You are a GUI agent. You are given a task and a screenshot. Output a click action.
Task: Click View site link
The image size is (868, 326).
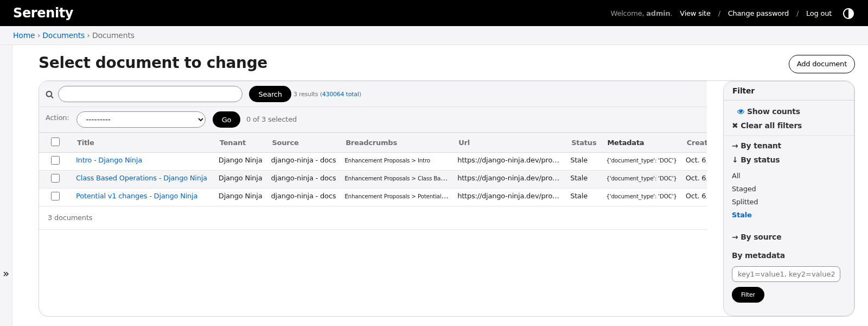[695, 14]
